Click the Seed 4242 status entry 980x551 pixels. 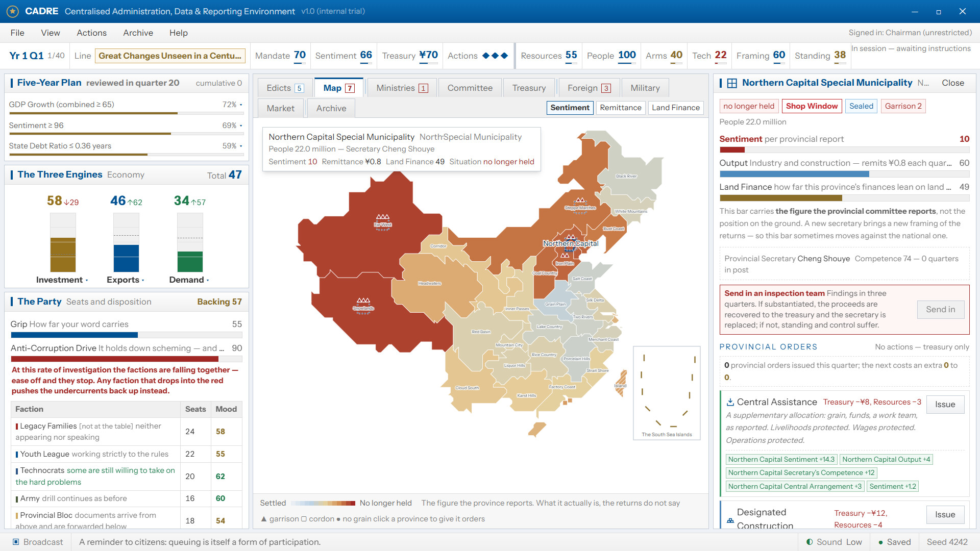(x=947, y=542)
